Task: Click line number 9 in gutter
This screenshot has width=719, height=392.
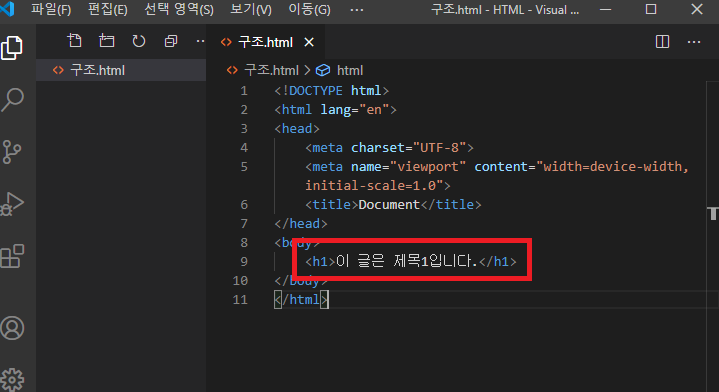Action: tap(244, 261)
